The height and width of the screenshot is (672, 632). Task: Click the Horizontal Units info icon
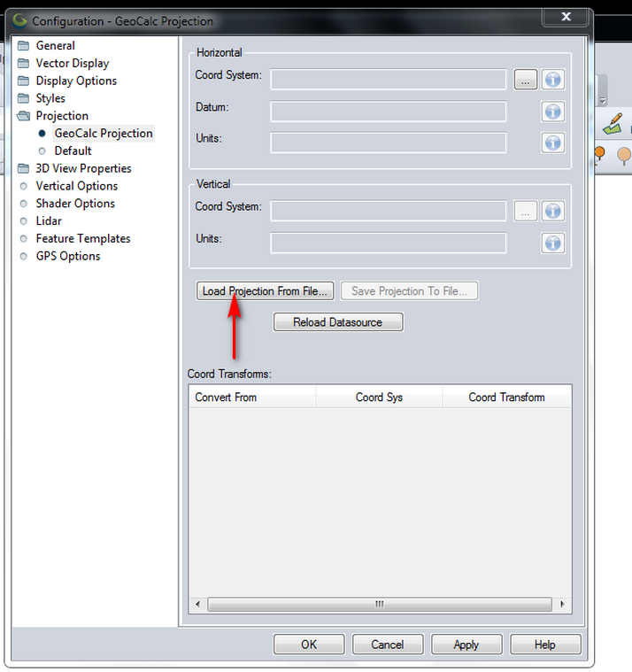tap(552, 143)
